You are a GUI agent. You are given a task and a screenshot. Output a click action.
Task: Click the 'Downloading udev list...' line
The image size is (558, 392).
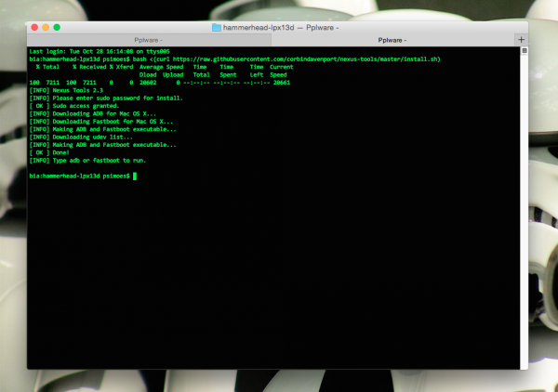92,137
